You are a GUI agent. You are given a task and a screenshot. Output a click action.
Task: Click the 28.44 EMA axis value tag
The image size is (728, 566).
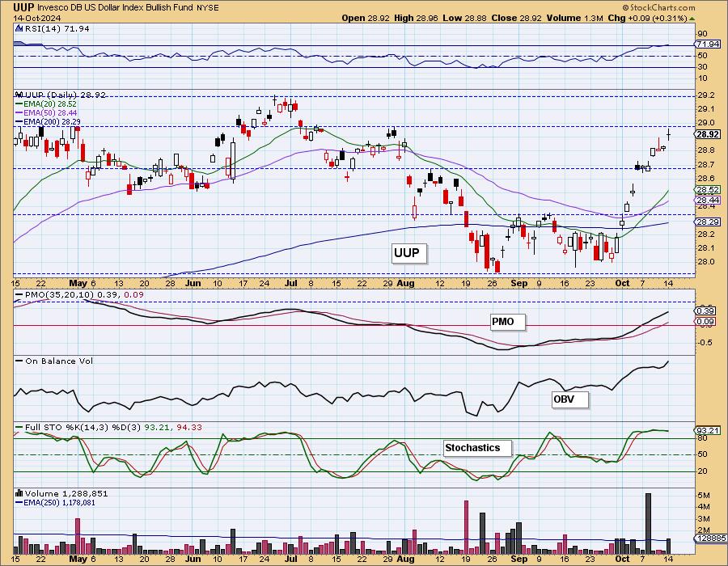coord(708,201)
